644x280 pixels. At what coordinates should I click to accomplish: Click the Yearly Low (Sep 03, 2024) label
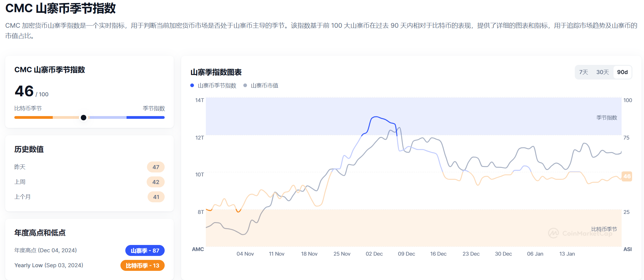click(x=49, y=265)
